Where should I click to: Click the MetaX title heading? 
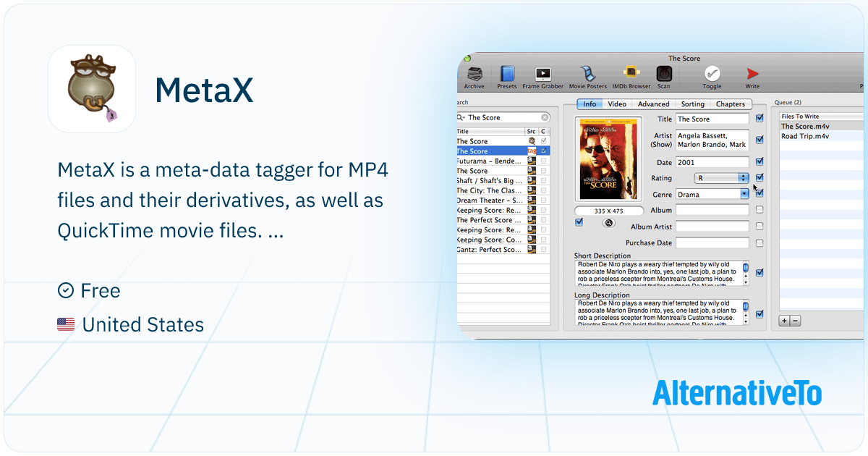click(x=204, y=90)
